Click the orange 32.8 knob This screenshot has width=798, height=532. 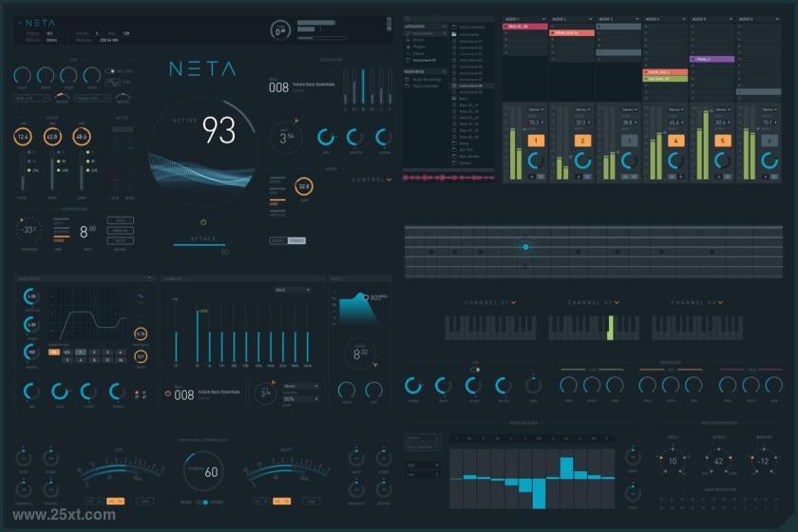(x=303, y=186)
